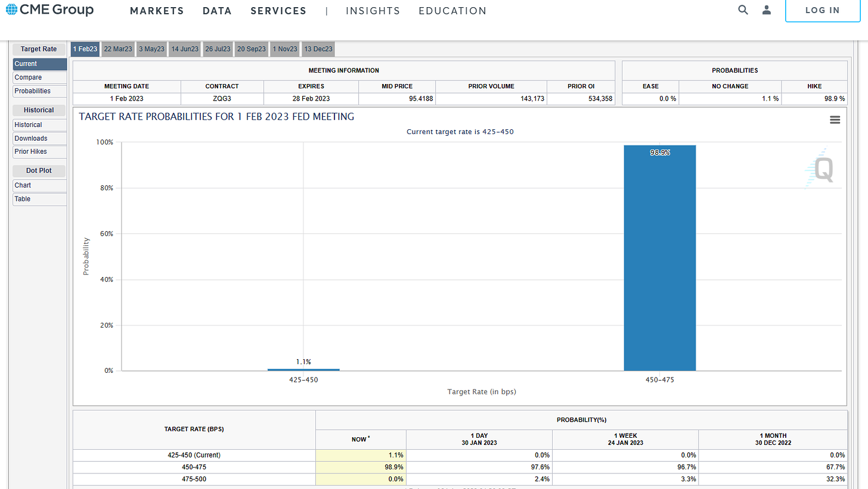Open the MARKETS menu
Image resolution: width=868 pixels, height=489 pixels.
point(157,11)
